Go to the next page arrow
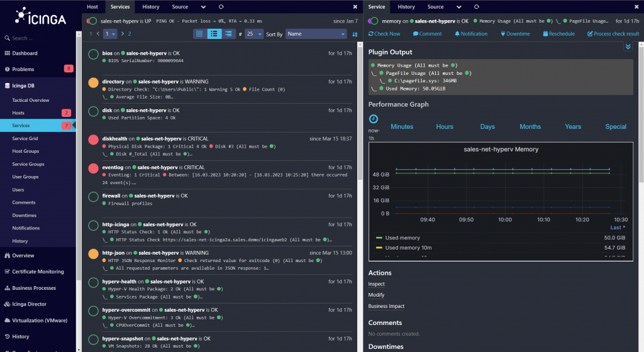The height and width of the screenshot is (352, 644). (122, 34)
